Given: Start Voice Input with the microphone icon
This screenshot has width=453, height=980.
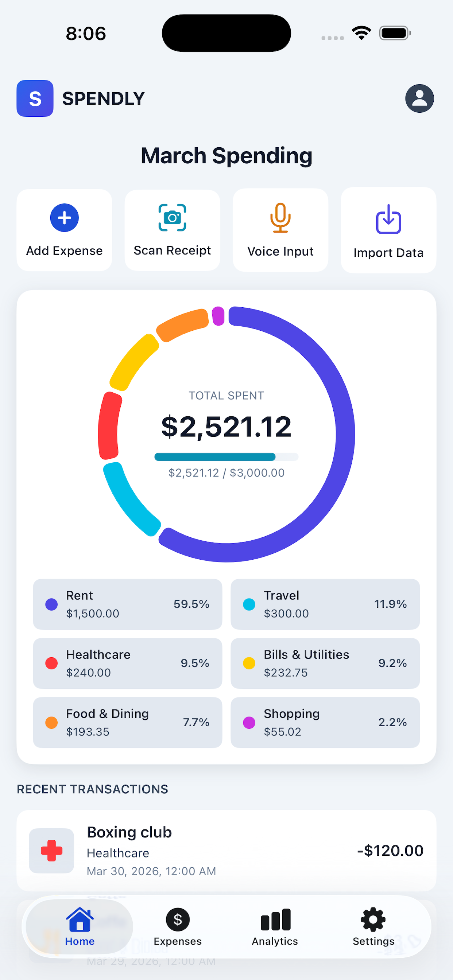Looking at the screenshot, I should 280,218.
